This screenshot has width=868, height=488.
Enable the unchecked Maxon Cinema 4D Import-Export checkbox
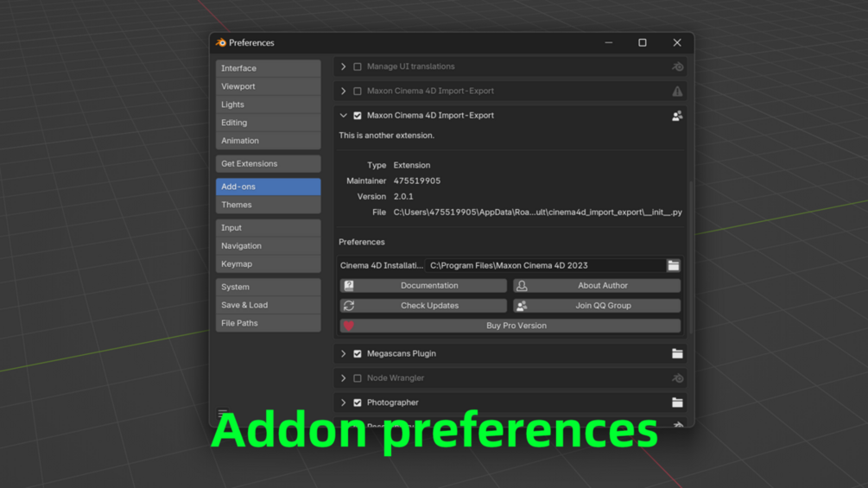(358, 91)
